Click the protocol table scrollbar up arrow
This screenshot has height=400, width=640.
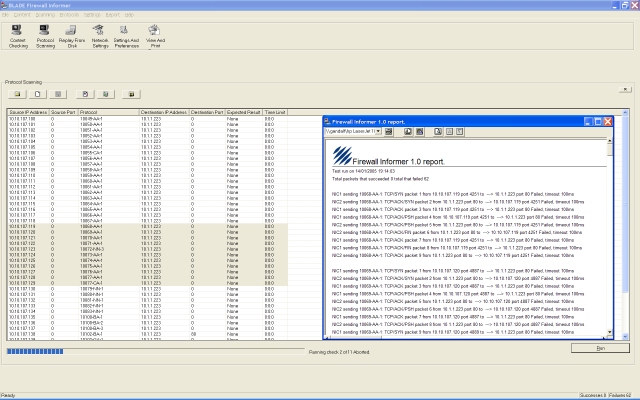pyautogui.click(x=625, y=112)
